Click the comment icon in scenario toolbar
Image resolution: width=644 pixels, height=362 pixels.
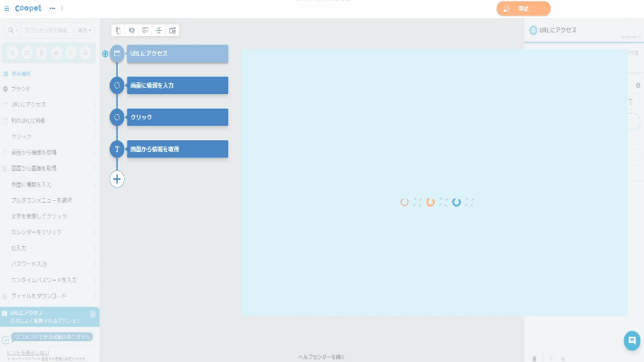click(x=146, y=31)
